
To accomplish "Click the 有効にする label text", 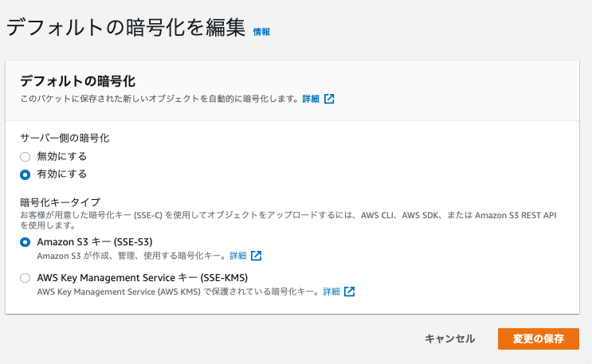I will pos(62,174).
